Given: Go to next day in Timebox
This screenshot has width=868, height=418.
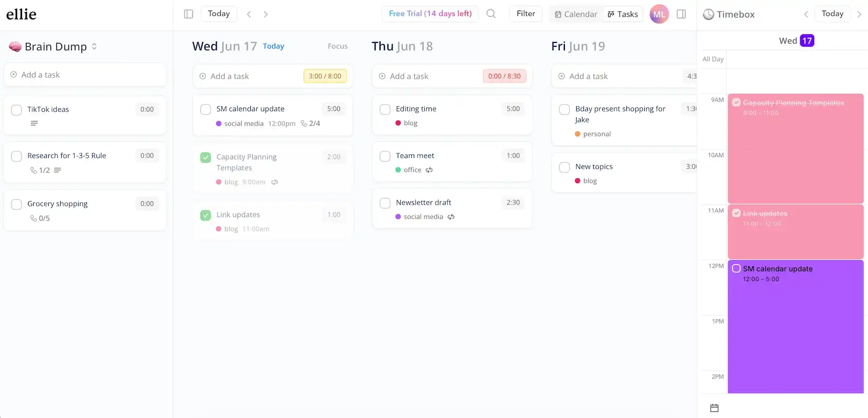Looking at the screenshot, I should click(x=859, y=14).
